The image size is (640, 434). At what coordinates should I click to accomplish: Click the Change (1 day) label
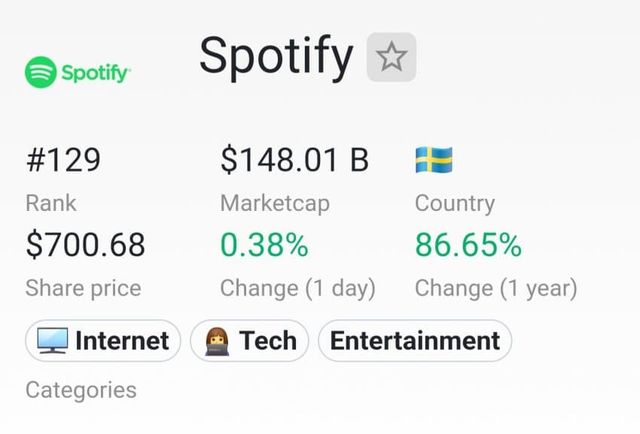(297, 289)
